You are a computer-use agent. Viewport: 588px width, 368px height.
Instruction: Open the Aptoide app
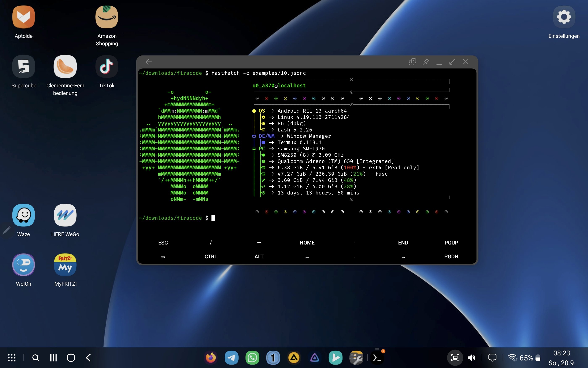[24, 17]
